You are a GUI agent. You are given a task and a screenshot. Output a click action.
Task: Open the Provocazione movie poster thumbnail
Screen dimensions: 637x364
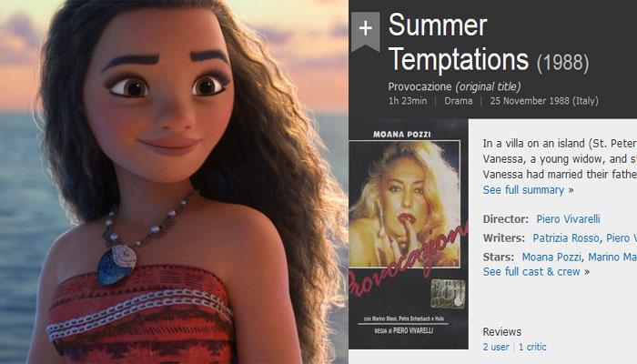(x=409, y=235)
